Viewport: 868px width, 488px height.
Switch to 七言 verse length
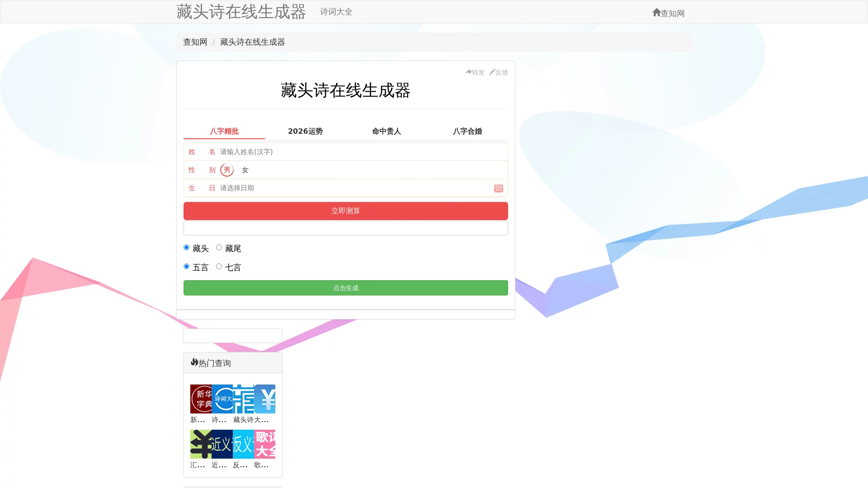(219, 266)
